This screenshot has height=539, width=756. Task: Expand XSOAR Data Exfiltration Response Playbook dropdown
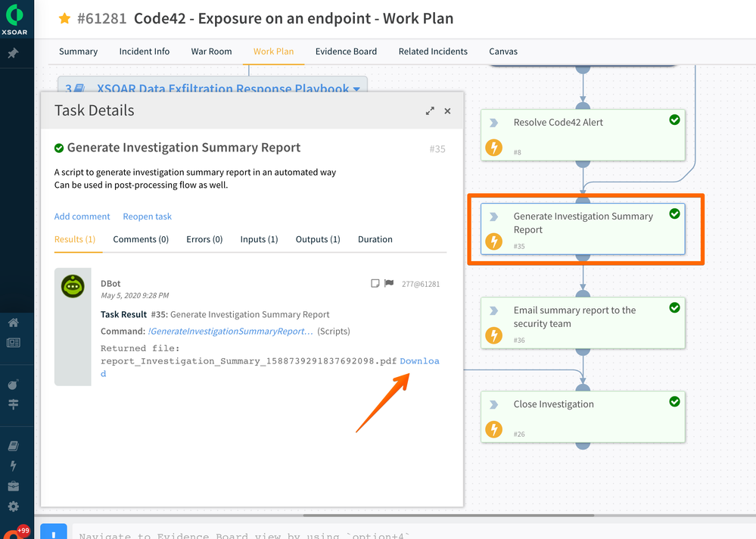tap(356, 89)
